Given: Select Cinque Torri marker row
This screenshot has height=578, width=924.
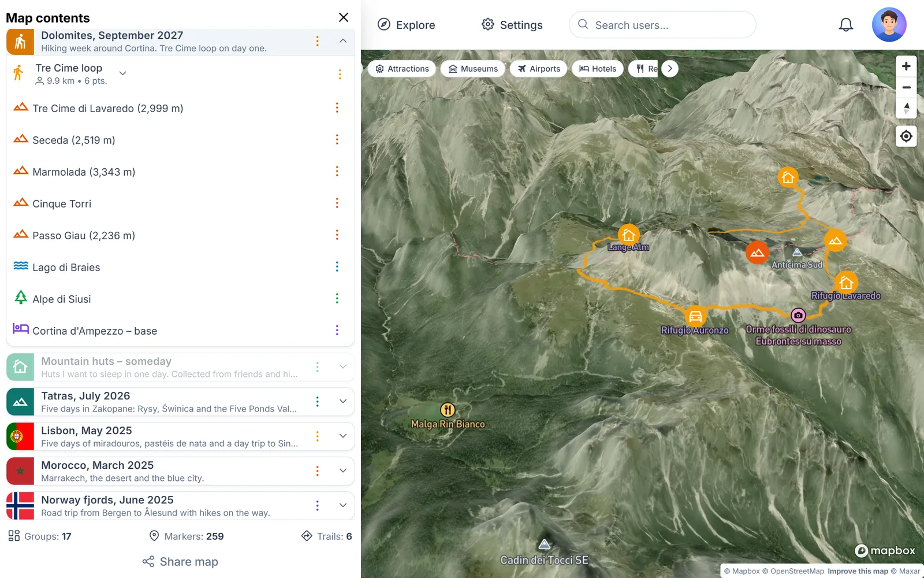Looking at the screenshot, I should coord(180,203).
